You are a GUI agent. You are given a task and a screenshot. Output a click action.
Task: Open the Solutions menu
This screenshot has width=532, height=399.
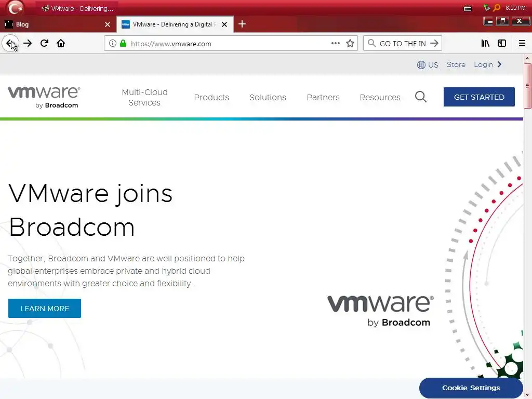268,97
